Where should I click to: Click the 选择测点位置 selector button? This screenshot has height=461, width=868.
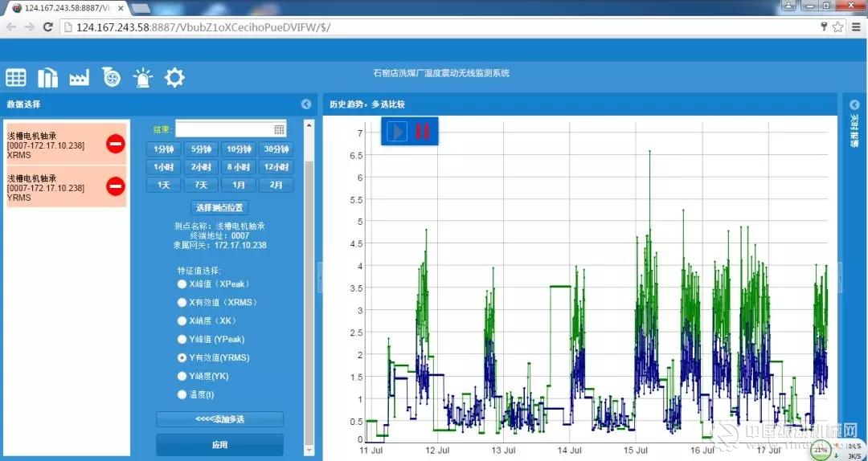tap(219, 207)
